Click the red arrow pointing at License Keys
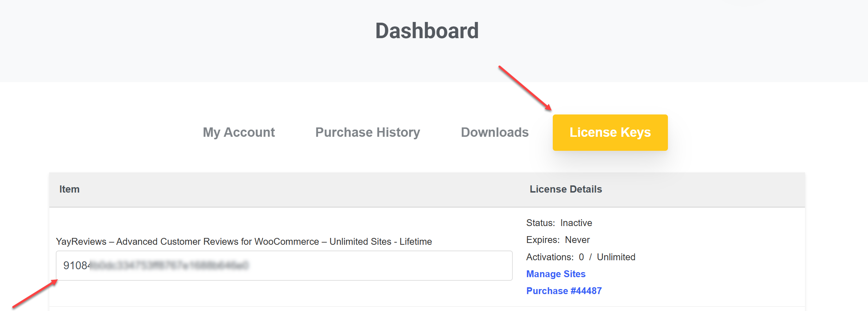Screen dimensions: 868x311 [525, 88]
